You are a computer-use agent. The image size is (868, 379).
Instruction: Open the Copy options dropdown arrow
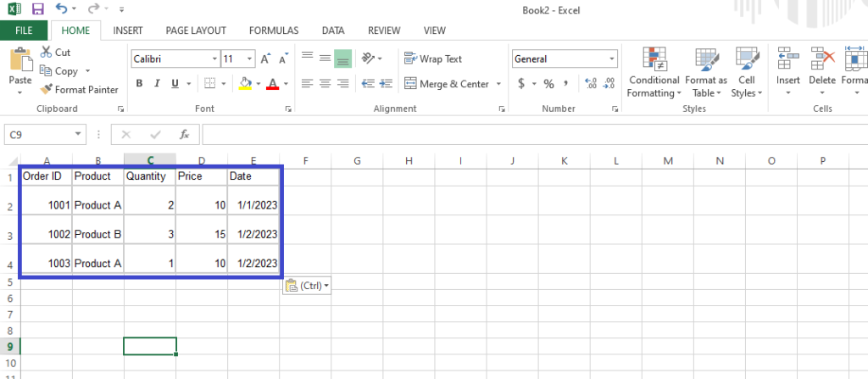(87, 71)
